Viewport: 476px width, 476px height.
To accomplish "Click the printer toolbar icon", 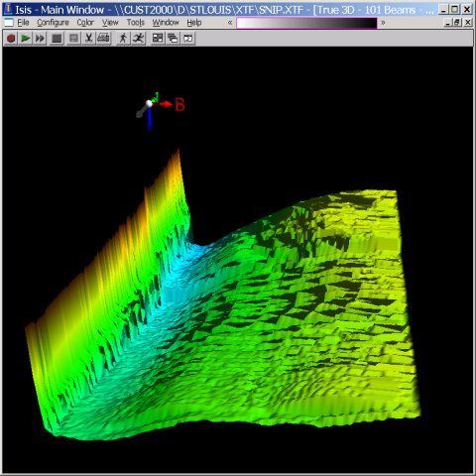I will 103,39.
